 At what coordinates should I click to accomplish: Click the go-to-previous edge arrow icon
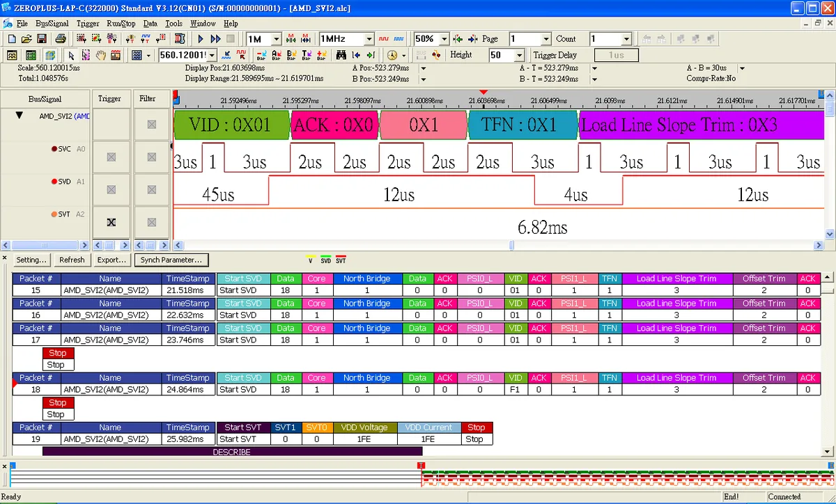tap(357, 55)
